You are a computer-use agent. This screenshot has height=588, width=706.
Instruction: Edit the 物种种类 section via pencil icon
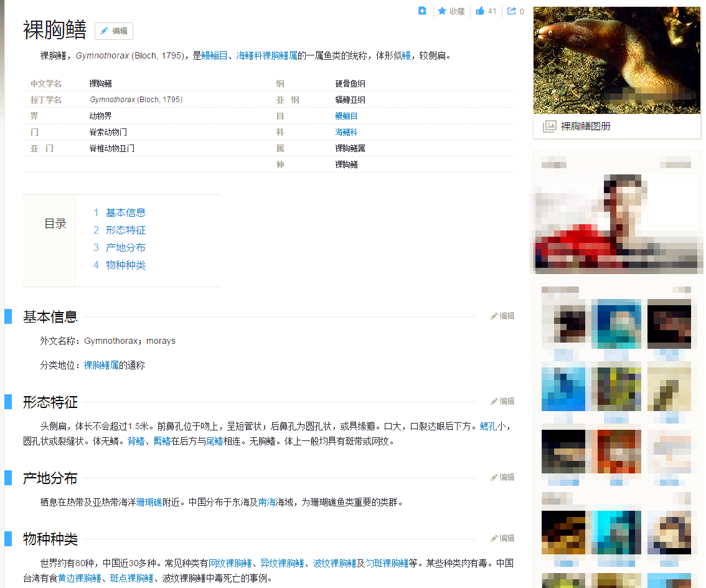coord(494,539)
